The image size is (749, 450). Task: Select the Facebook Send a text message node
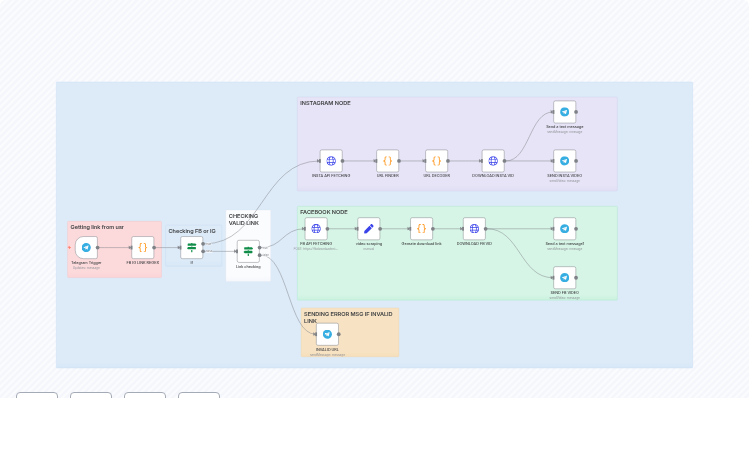[564, 229]
